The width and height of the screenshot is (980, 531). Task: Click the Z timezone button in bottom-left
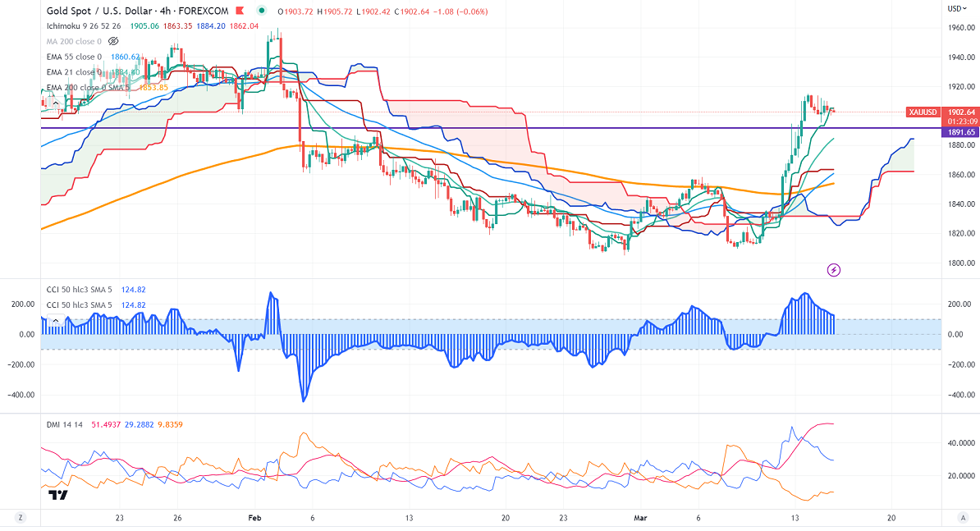tap(18, 517)
